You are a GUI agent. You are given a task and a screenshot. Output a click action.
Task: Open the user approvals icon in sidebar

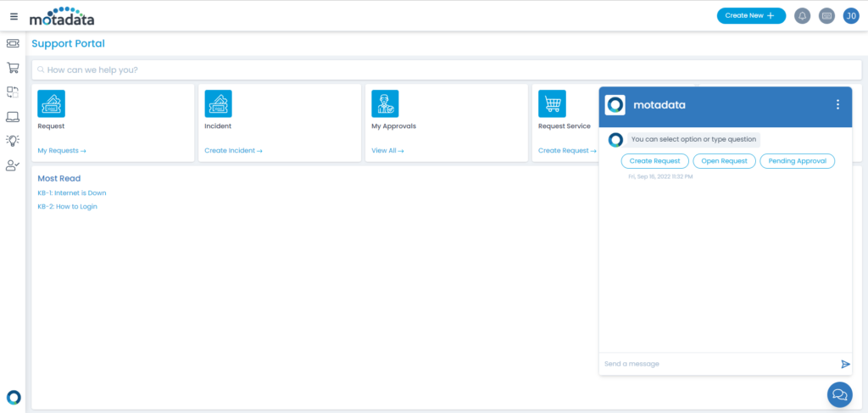pyautogui.click(x=13, y=165)
